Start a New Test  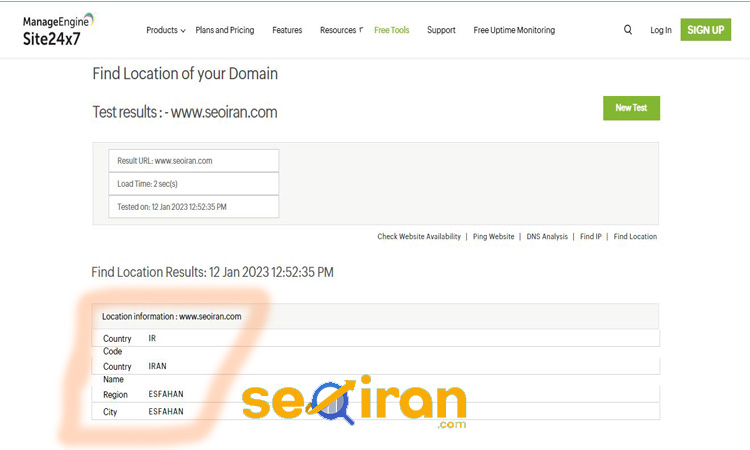pyautogui.click(x=631, y=108)
